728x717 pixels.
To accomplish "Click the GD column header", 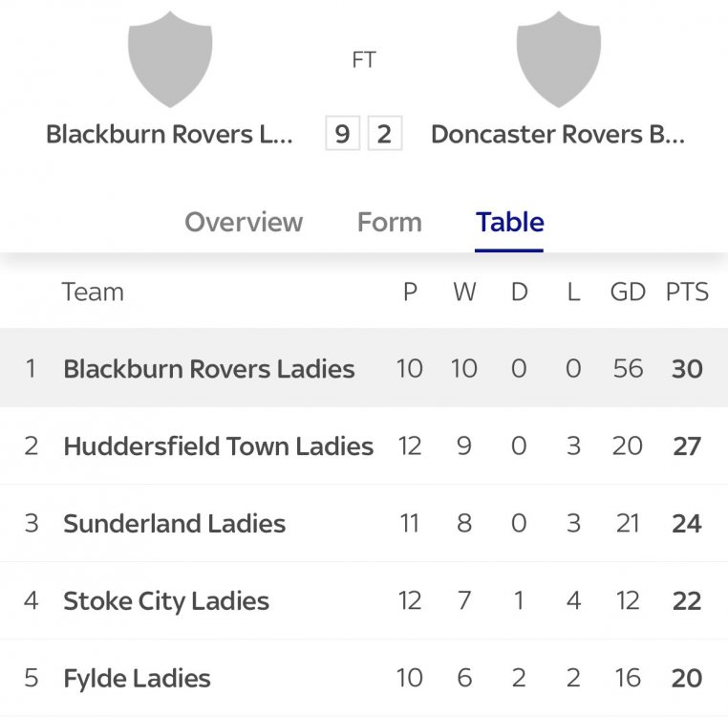I will [x=628, y=293].
